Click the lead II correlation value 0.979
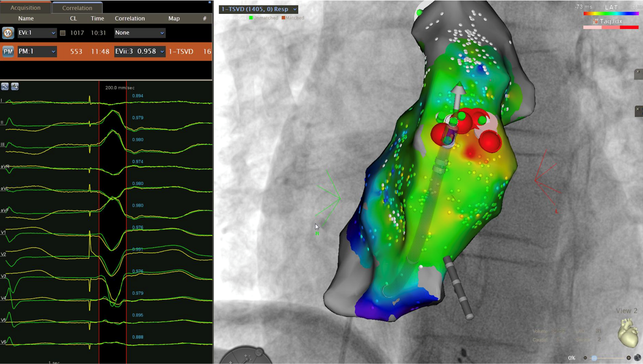Screen dimensions: 643x364 click(x=137, y=118)
